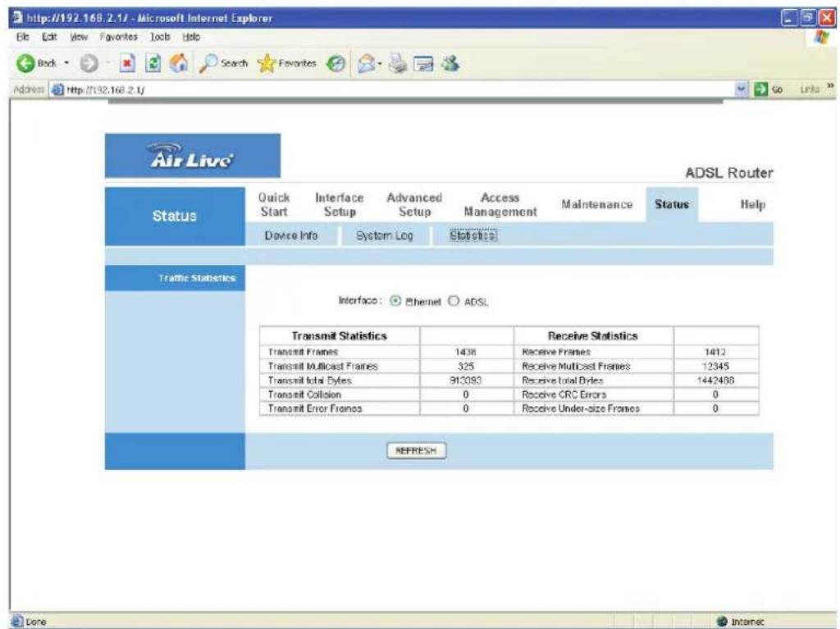This screenshot has width=840, height=629.
Task: Open the Back button history dropdown arrow
Action: pos(66,63)
